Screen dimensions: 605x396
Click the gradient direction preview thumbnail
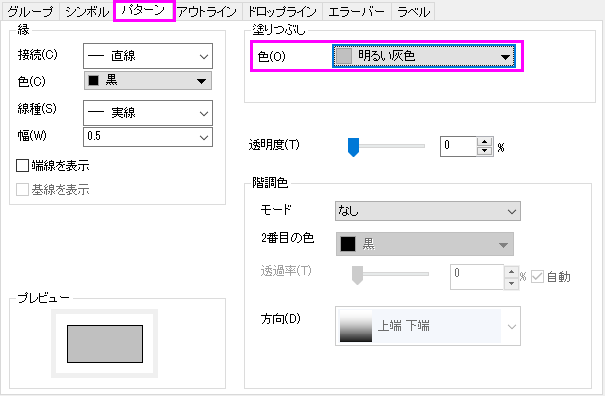tap(356, 326)
